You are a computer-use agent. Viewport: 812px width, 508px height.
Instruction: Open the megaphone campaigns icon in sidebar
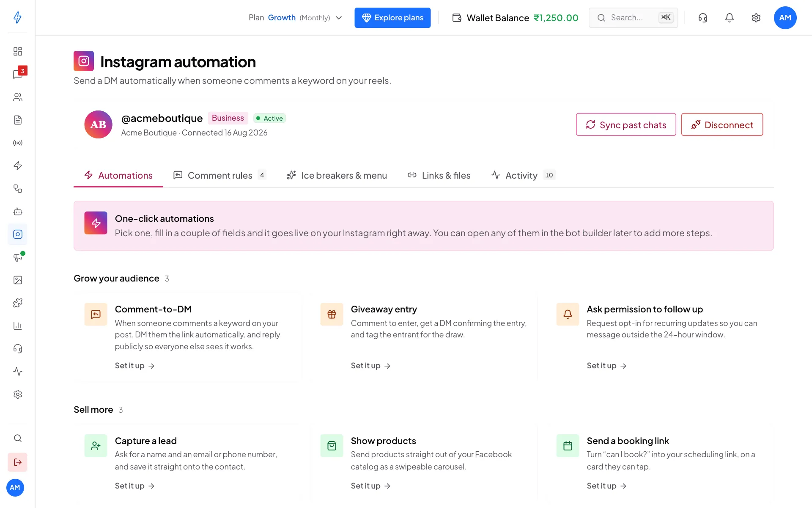(x=17, y=257)
